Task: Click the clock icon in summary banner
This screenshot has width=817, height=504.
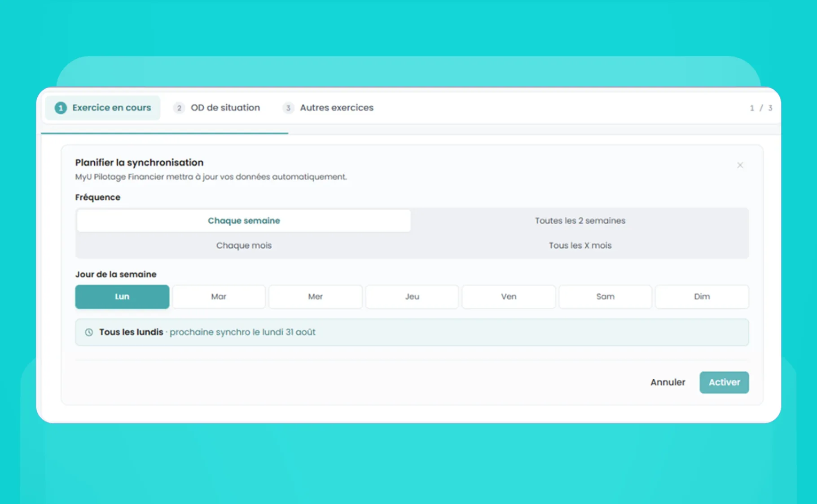Action: click(89, 332)
